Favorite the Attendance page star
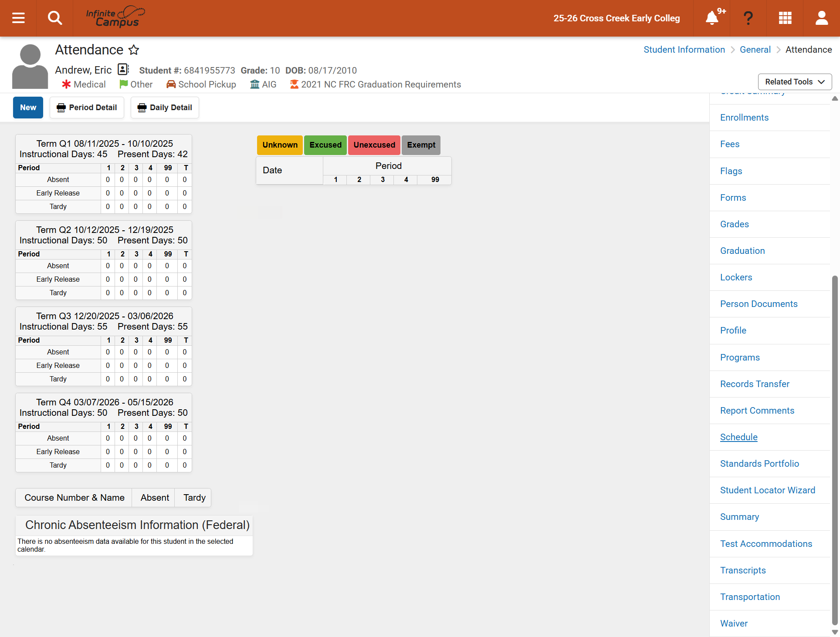The image size is (840, 637). 134,50
